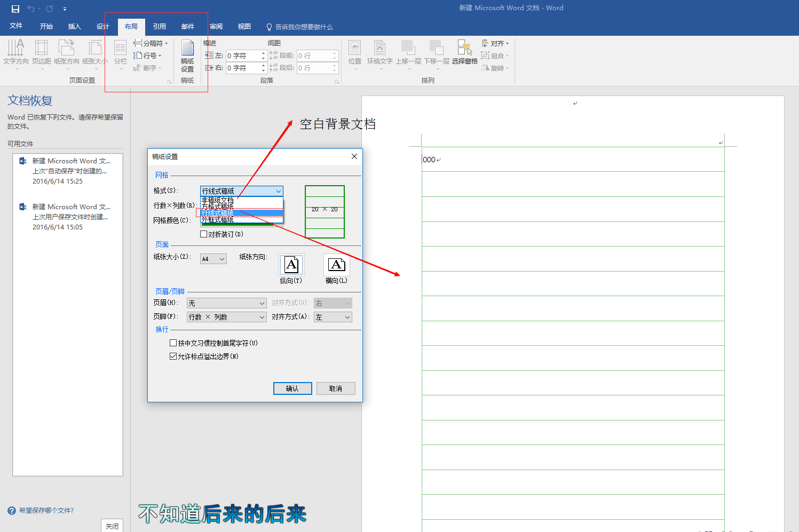Select 行线式稿纸 in the format list
The height and width of the screenshot is (532, 799).
241,213
